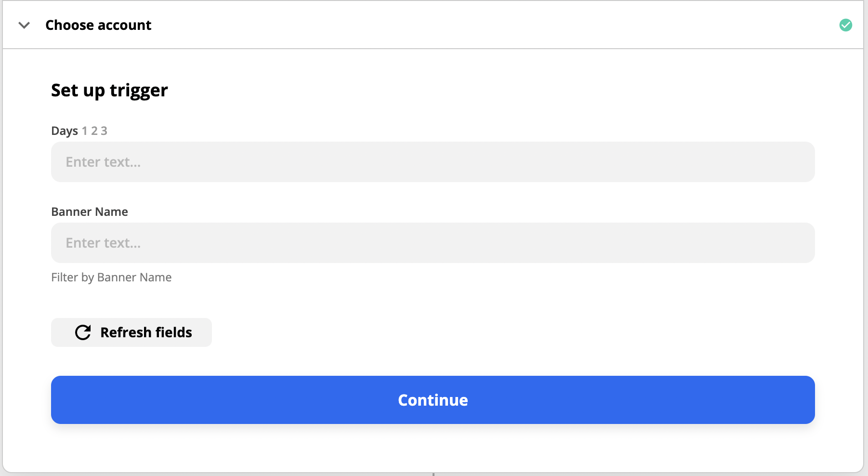Click the green checkmark status icon

845,25
